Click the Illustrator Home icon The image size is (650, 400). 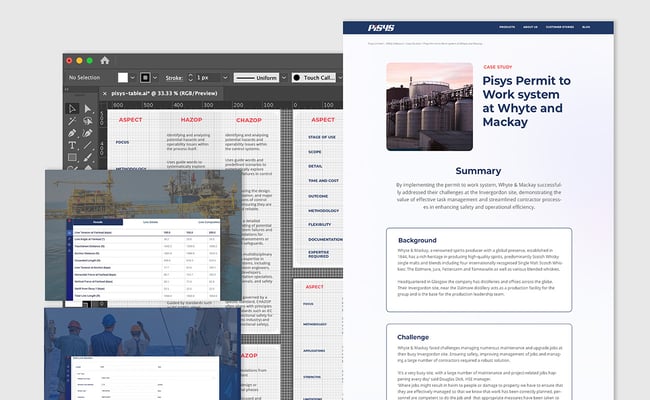(x=105, y=61)
